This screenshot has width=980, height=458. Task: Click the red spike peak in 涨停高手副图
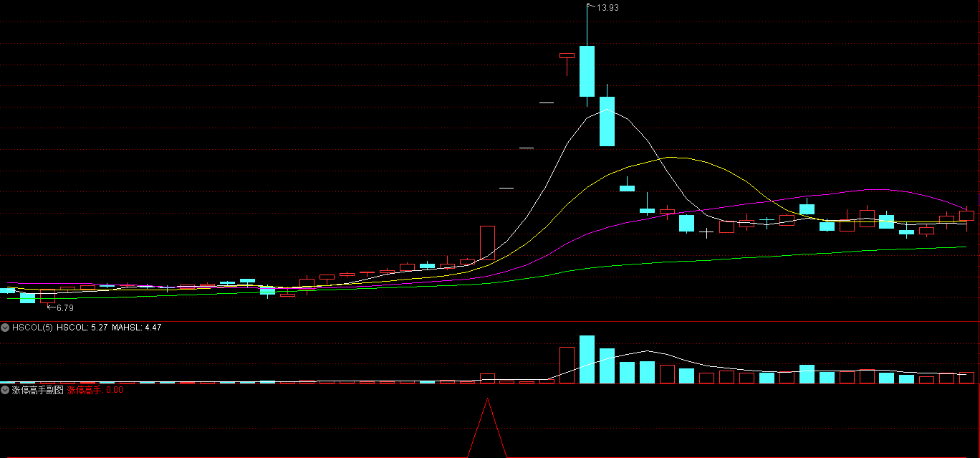(487, 401)
